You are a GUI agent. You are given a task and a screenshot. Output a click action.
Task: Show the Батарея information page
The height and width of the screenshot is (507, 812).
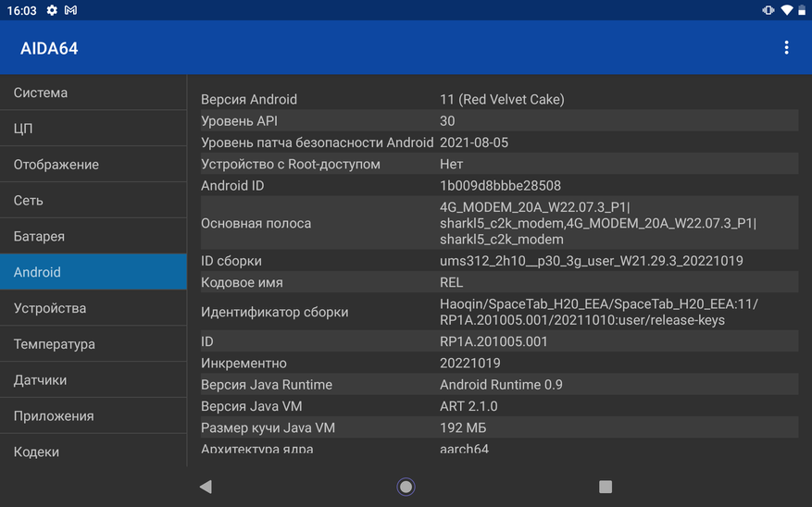[93, 237]
